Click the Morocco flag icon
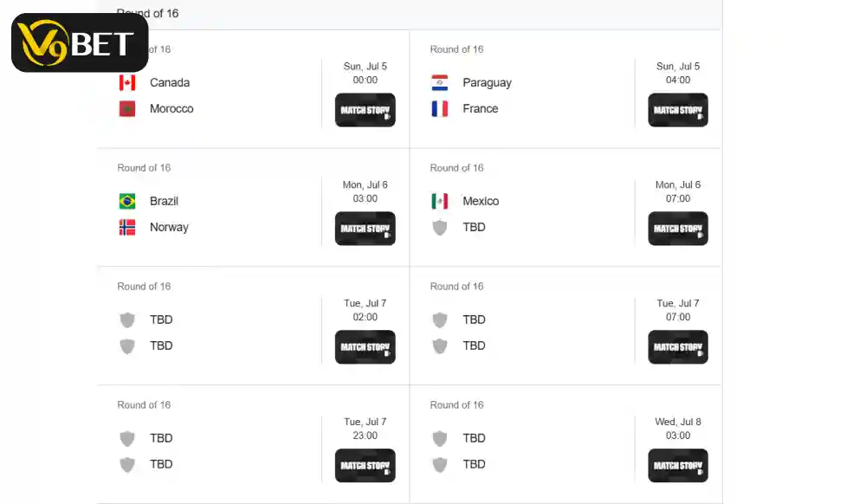The image size is (866, 504). coord(127,109)
